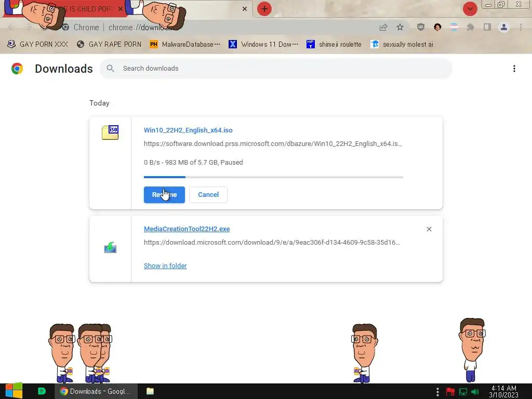Open the profile avatar button
Image resolution: width=532 pixels, height=399 pixels.
pyautogui.click(x=504, y=27)
